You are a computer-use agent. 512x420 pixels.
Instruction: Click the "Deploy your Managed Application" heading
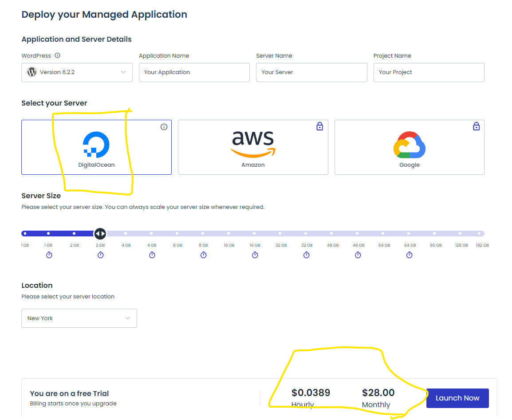104,15
